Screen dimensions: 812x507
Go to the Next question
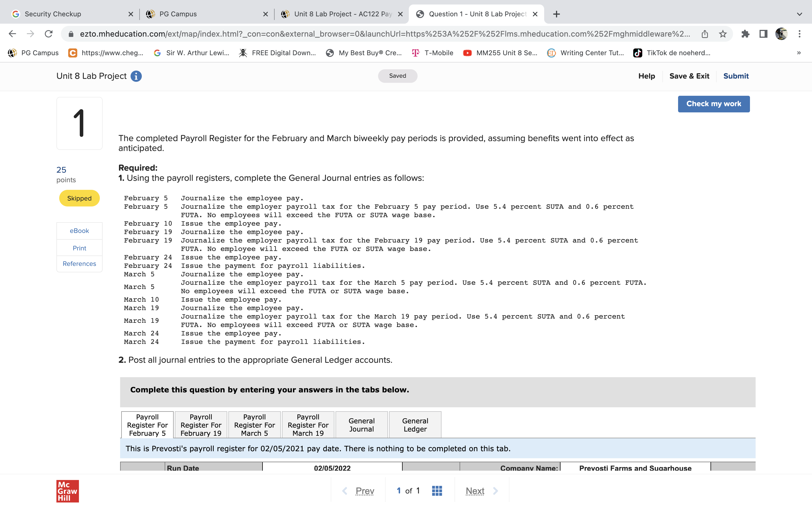(475, 491)
